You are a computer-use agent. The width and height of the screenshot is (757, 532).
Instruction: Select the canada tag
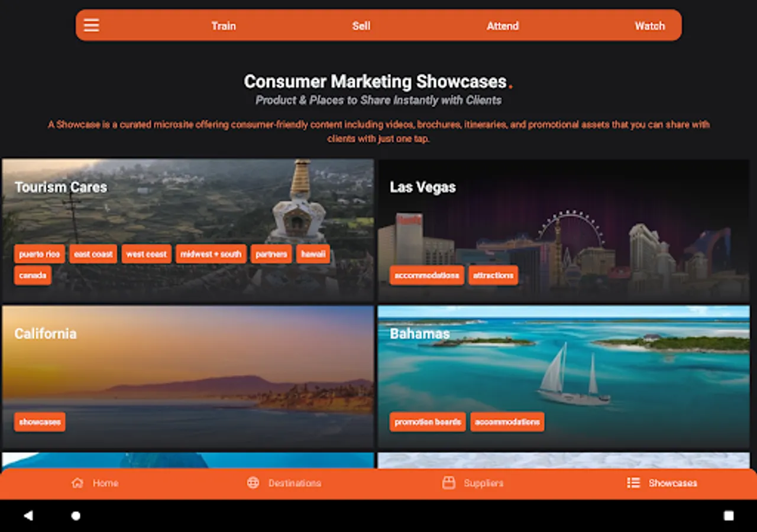(x=33, y=275)
